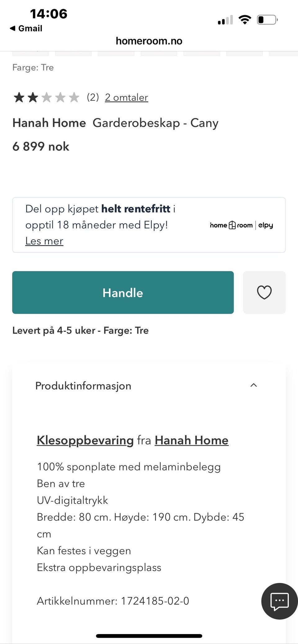Tap the Elpy rentefritt info box
Image resolution: width=298 pixels, height=644 pixels.
[112, 217]
